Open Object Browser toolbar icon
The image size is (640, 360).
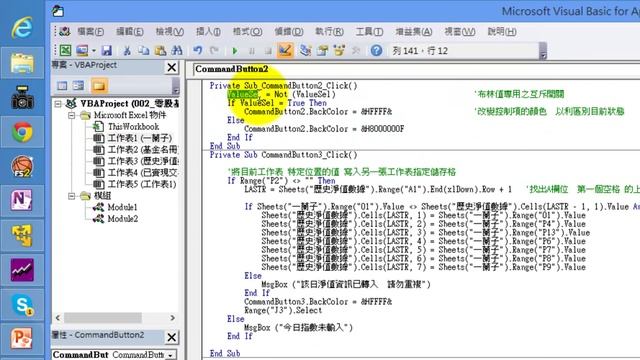(339, 51)
